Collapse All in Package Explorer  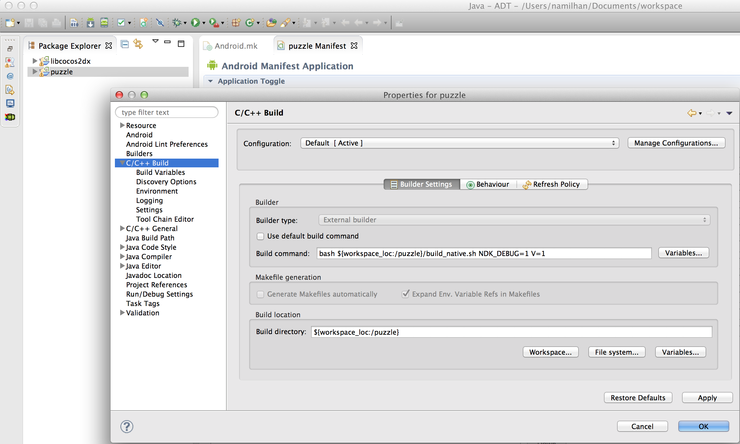(125, 44)
